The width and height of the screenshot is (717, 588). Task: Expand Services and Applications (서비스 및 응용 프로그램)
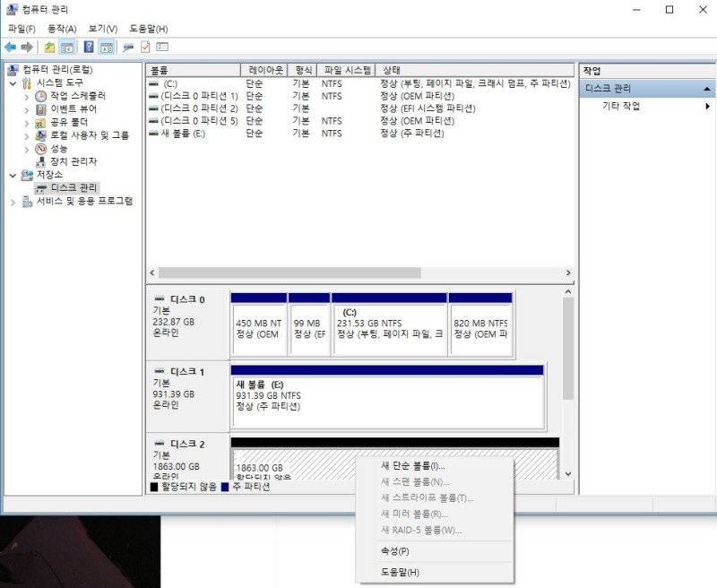[x=13, y=202]
